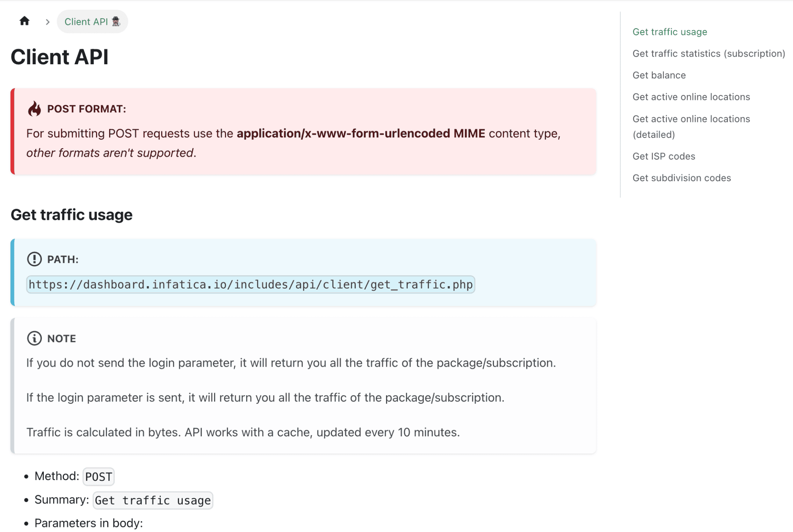Click the flame icon beside POST FORMAT
Viewport: 793px width, 532px height.
(35, 109)
